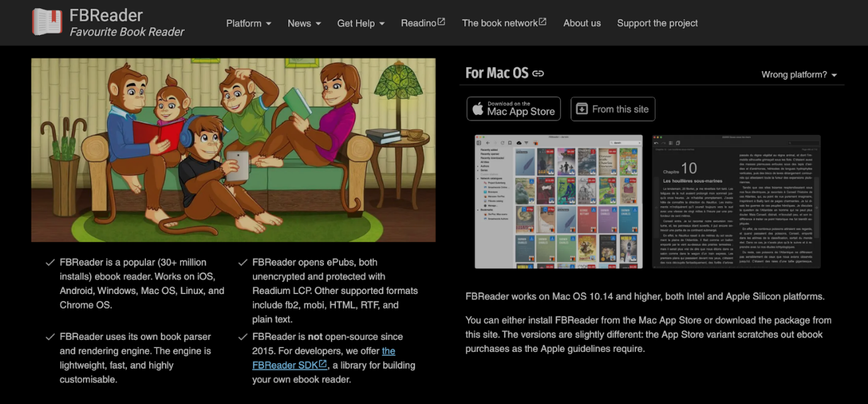Click the chain link icon beside 'For Mac OS'
This screenshot has height=404, width=868.
click(x=538, y=74)
